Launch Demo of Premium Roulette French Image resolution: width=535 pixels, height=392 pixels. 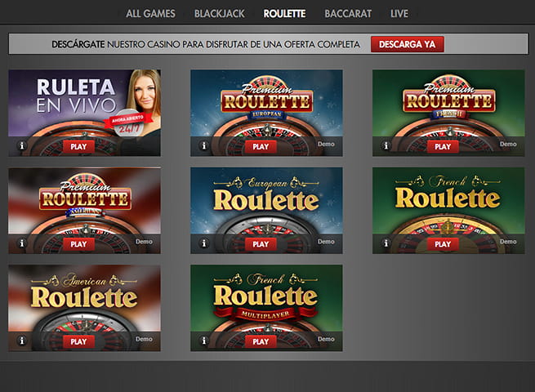coord(508,144)
